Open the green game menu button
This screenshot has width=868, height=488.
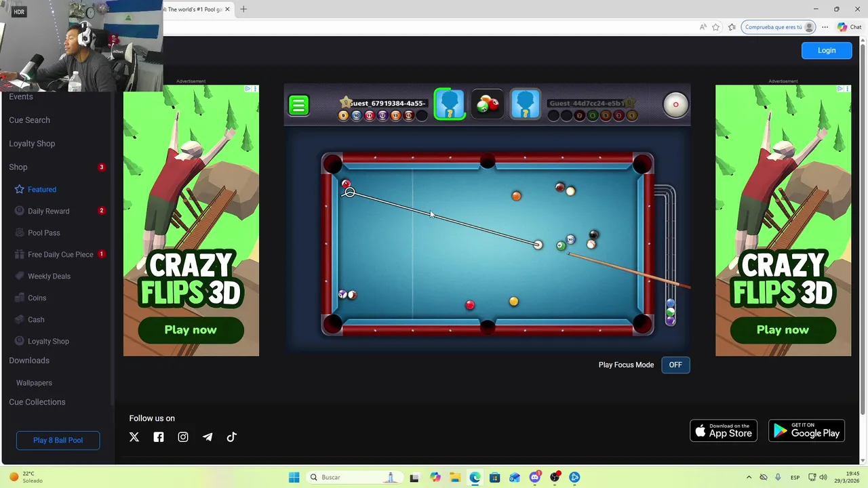(x=298, y=105)
